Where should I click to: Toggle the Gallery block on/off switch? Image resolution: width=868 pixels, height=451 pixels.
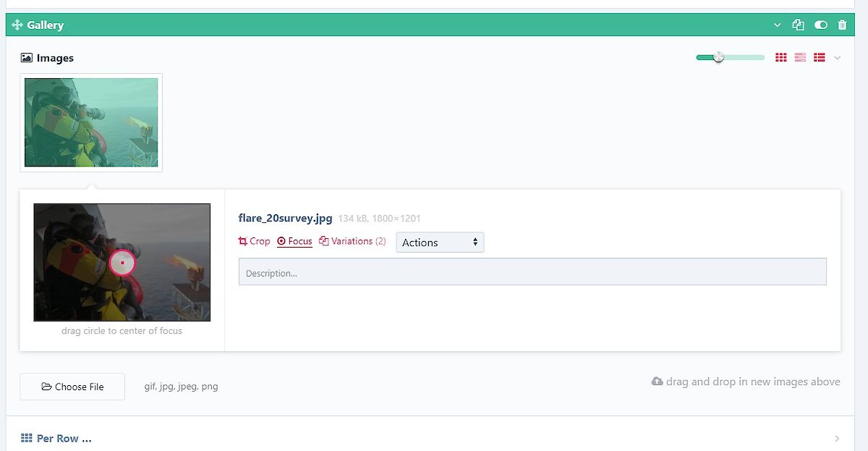pos(820,25)
